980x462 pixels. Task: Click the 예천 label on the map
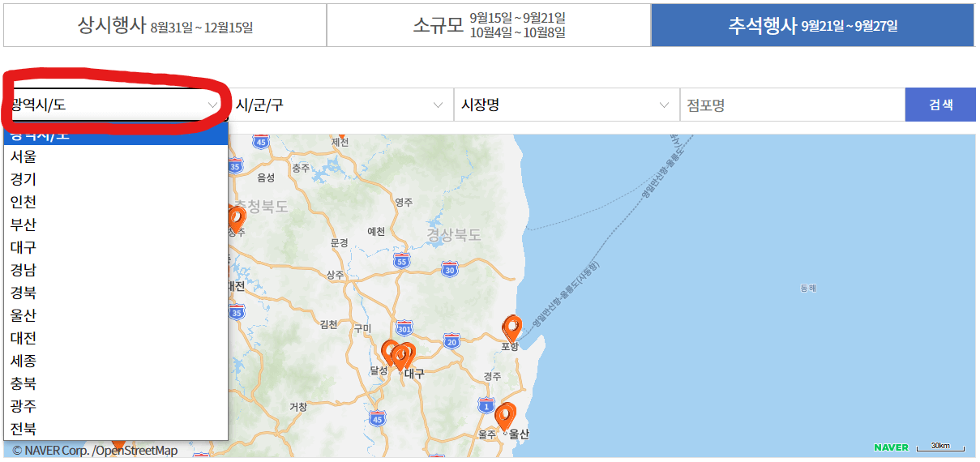point(376,231)
